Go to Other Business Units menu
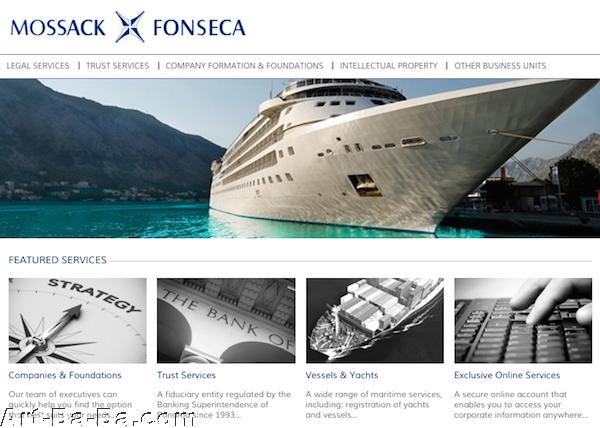Viewport: 600px width, 428px height. [500, 66]
